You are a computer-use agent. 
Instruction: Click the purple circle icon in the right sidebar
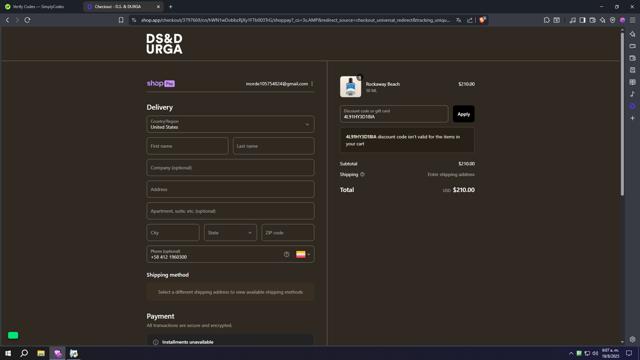pyautogui.click(x=632, y=106)
